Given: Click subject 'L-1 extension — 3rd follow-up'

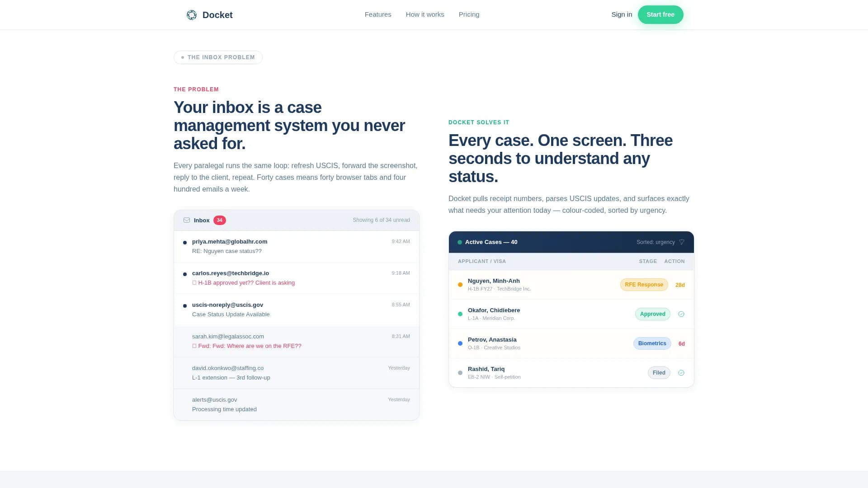Looking at the screenshot, I should [x=231, y=378].
